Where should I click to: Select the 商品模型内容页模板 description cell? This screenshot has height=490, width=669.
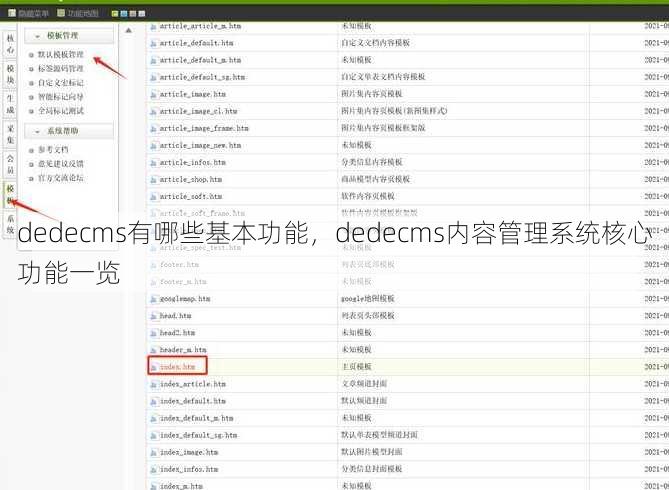pos(375,179)
